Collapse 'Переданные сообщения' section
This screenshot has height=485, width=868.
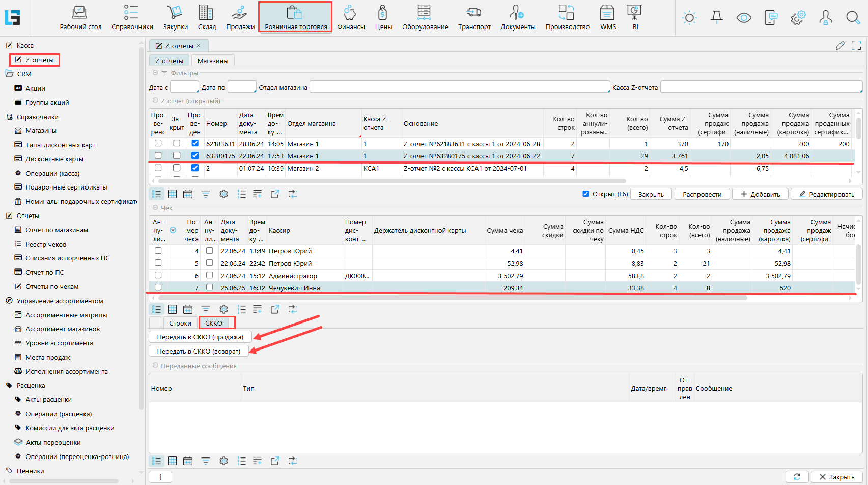tap(155, 366)
